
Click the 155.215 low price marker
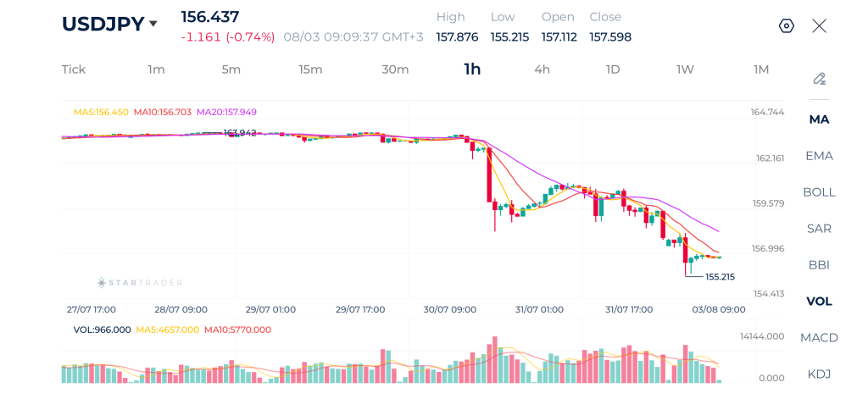click(x=721, y=277)
